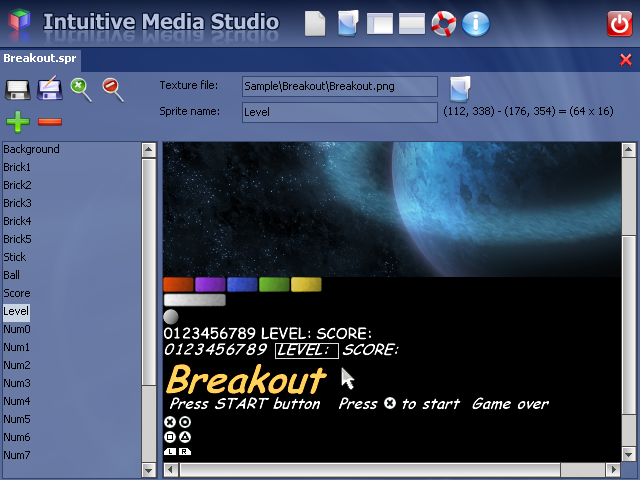Click the gray ball sprite in texture
Viewport: 640px width, 480px height.
pos(171,317)
